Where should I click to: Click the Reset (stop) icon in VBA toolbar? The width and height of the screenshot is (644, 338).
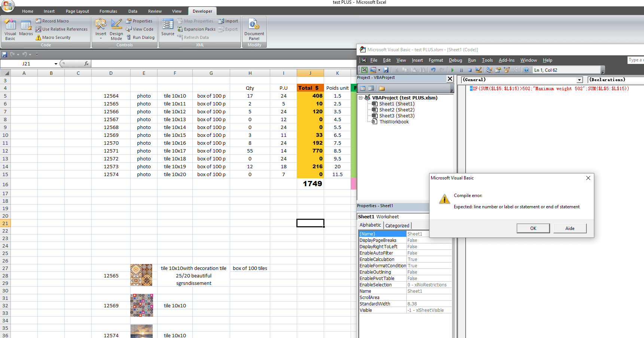pyautogui.click(x=470, y=70)
